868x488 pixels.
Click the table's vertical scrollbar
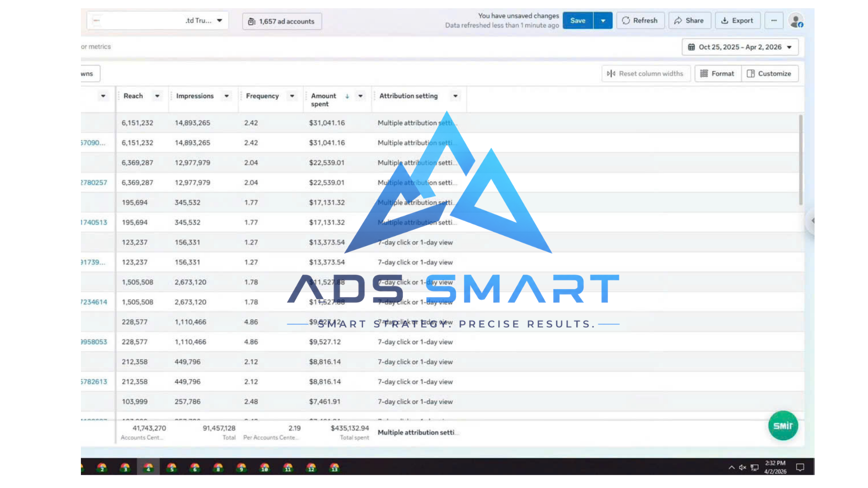(x=801, y=160)
